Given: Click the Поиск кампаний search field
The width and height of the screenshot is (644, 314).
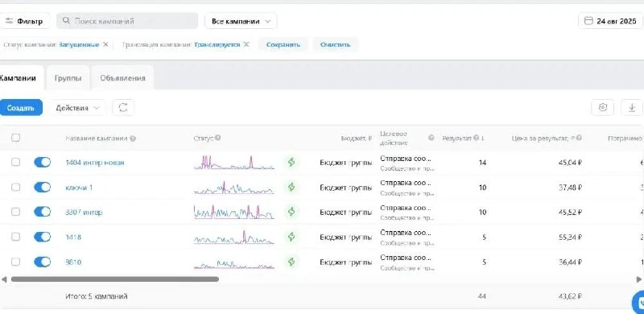Looking at the screenshot, I should pos(127,21).
